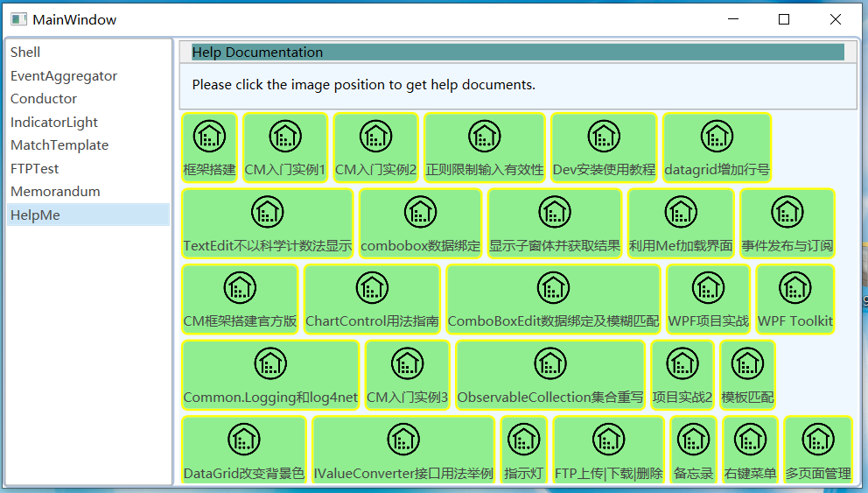The height and width of the screenshot is (493, 868).
Task: Open ObservableCollection集合重写 icon
Action: tap(550, 364)
